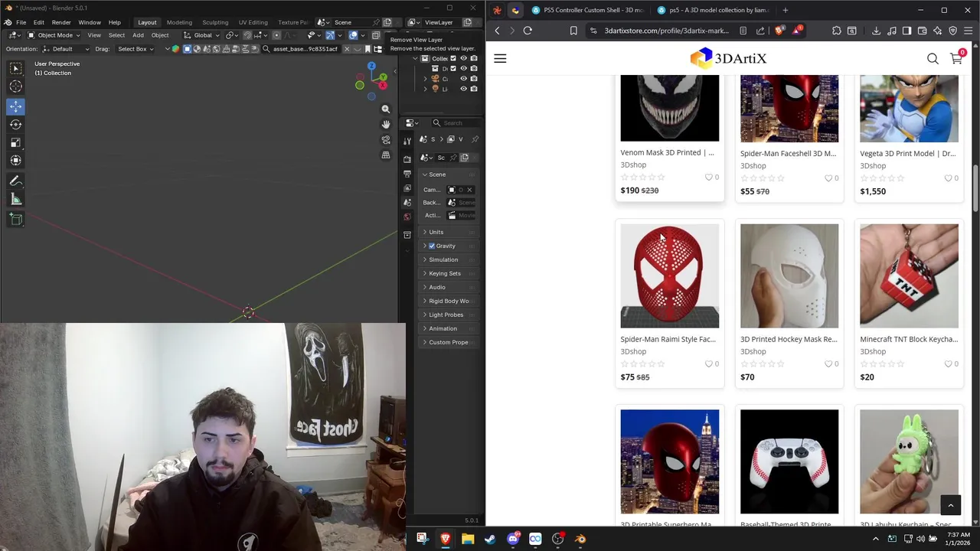Click the Brave Shields lion icon
This screenshot has width=980, height=551.
(779, 31)
